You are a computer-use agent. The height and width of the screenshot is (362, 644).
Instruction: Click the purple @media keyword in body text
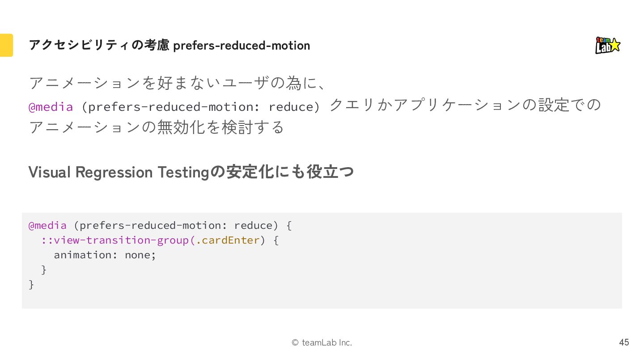[x=51, y=107]
